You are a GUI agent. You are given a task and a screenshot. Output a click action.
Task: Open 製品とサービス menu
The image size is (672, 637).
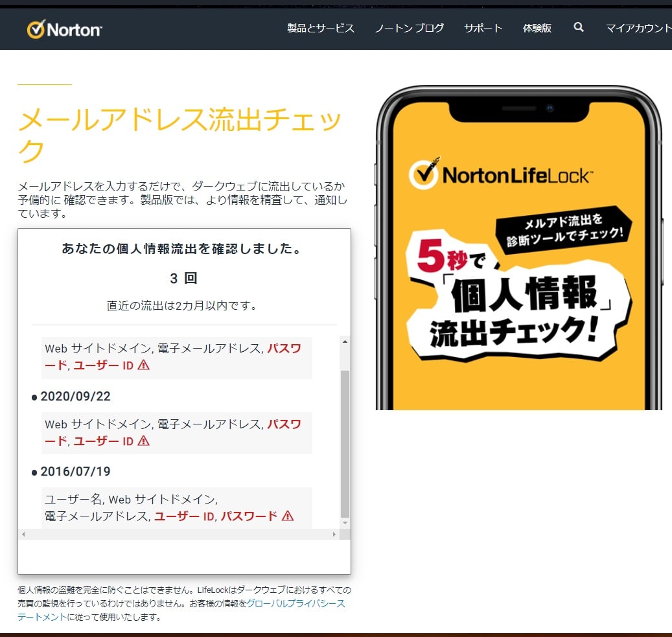(321, 29)
